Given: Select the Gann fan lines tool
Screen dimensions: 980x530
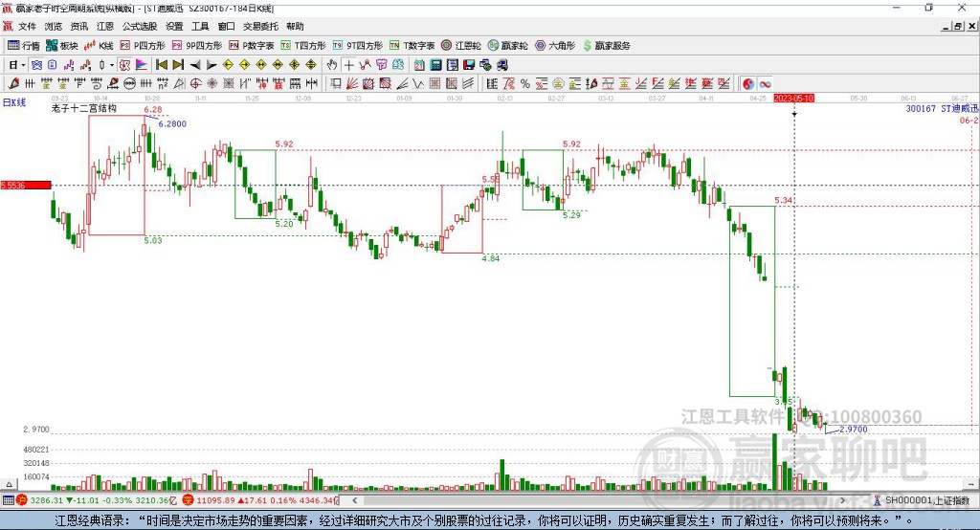Looking at the screenshot, I should pyautogui.click(x=352, y=84).
